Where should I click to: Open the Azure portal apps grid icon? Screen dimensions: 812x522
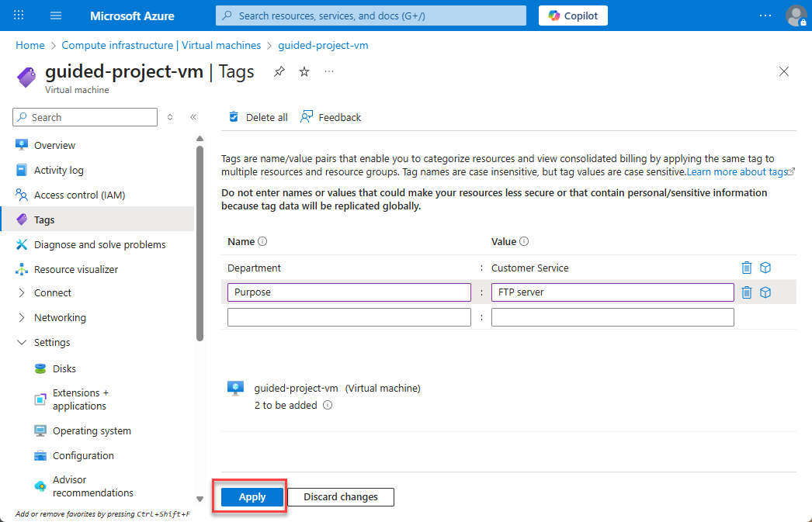pos(19,15)
